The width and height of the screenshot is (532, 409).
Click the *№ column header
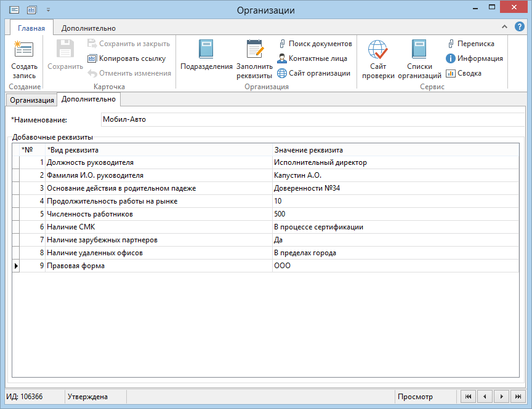click(x=32, y=150)
